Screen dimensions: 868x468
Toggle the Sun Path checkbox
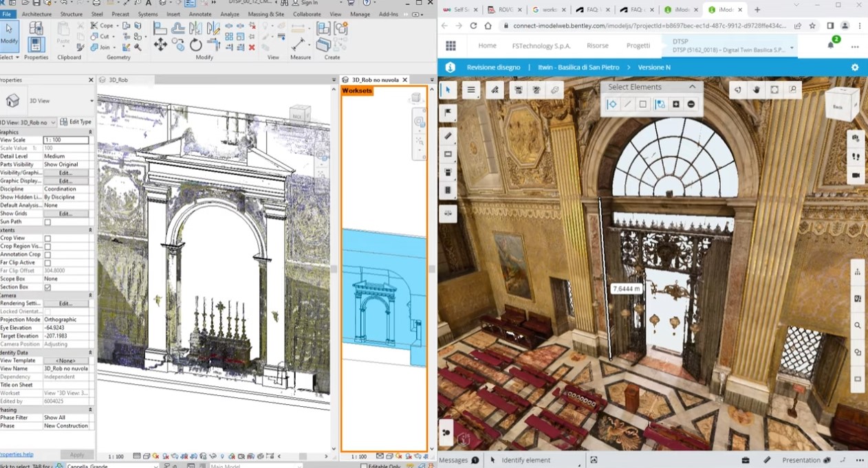tap(47, 222)
